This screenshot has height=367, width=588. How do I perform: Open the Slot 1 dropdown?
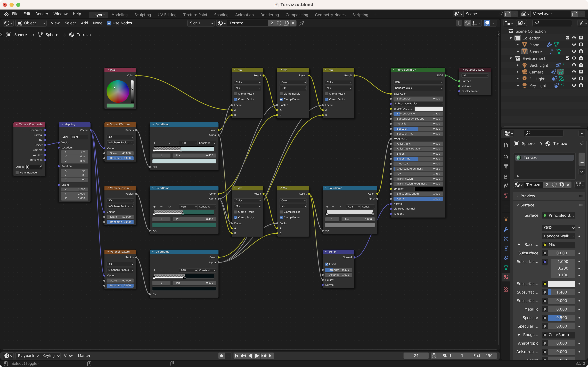(x=201, y=23)
